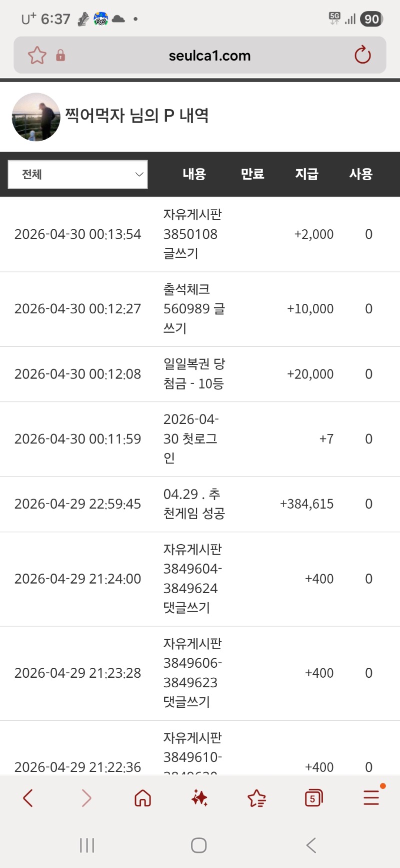Tap the 지급 column header
Screen dimensions: 400x868
click(306, 174)
